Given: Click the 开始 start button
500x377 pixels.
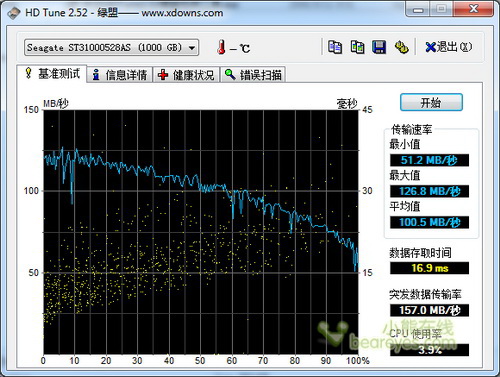Looking at the screenshot, I should point(431,102).
